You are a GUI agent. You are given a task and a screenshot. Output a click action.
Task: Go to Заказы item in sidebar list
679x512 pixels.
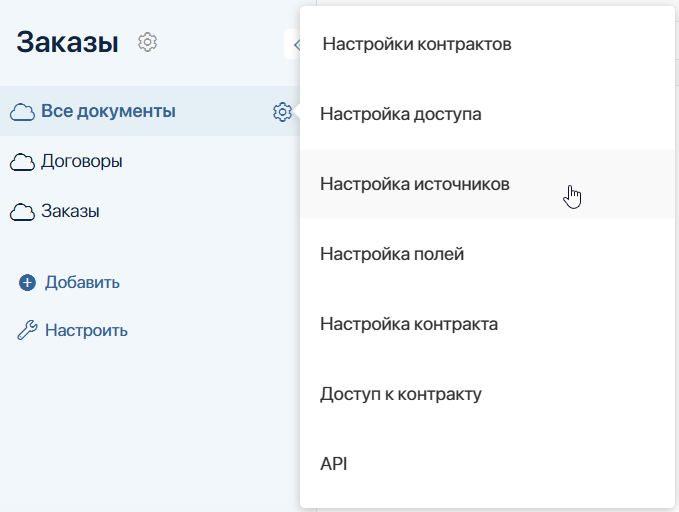tap(70, 211)
